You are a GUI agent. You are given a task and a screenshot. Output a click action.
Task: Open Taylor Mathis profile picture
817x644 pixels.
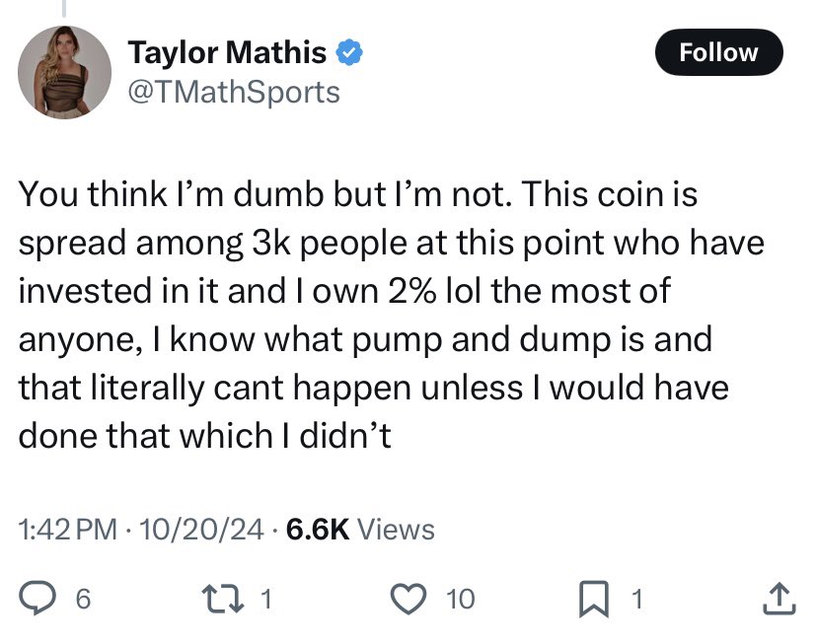coord(64,72)
